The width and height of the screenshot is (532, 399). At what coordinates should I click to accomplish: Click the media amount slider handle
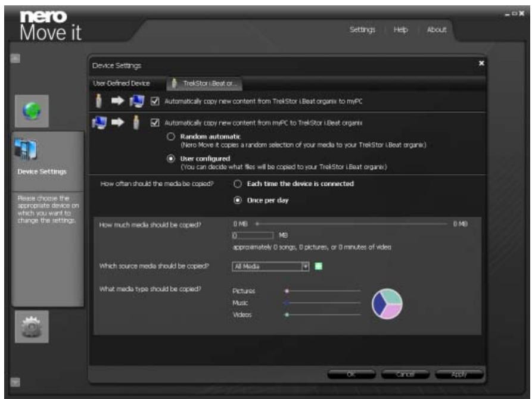(x=257, y=224)
